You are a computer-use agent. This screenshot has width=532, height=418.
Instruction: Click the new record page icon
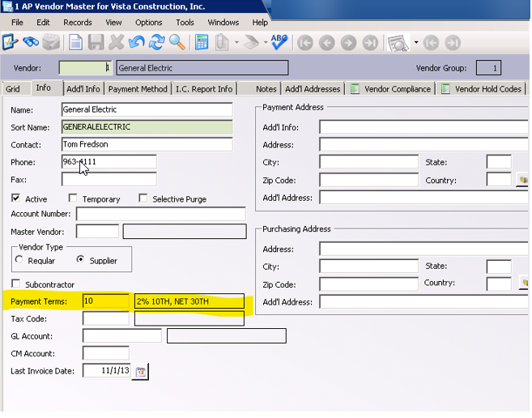[x=74, y=42]
